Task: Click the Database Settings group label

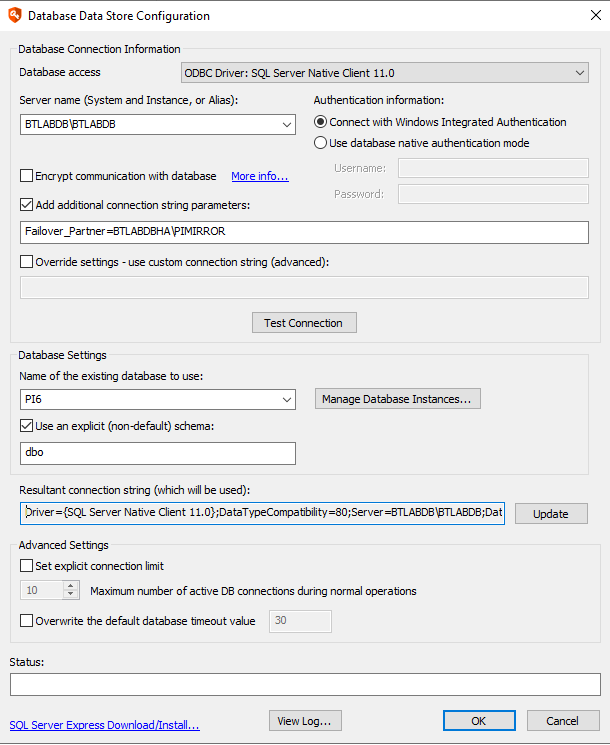Action: tap(62, 355)
